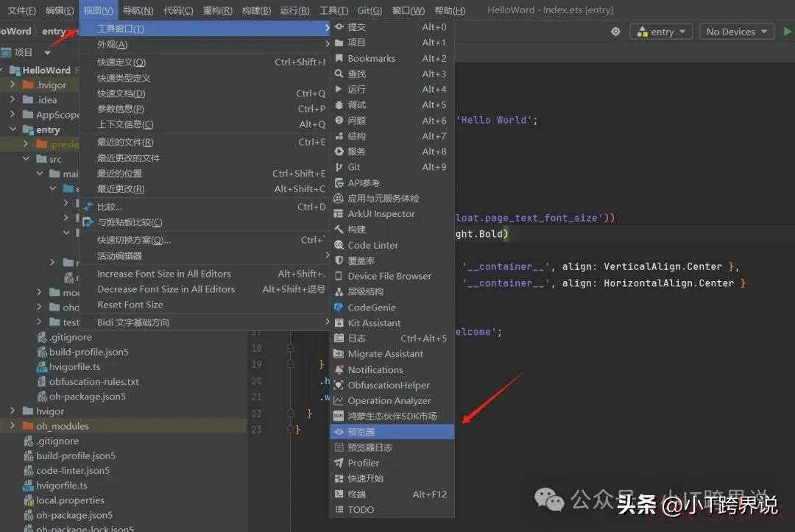
Task: Select code-linter.json5 file
Action: click(x=72, y=470)
